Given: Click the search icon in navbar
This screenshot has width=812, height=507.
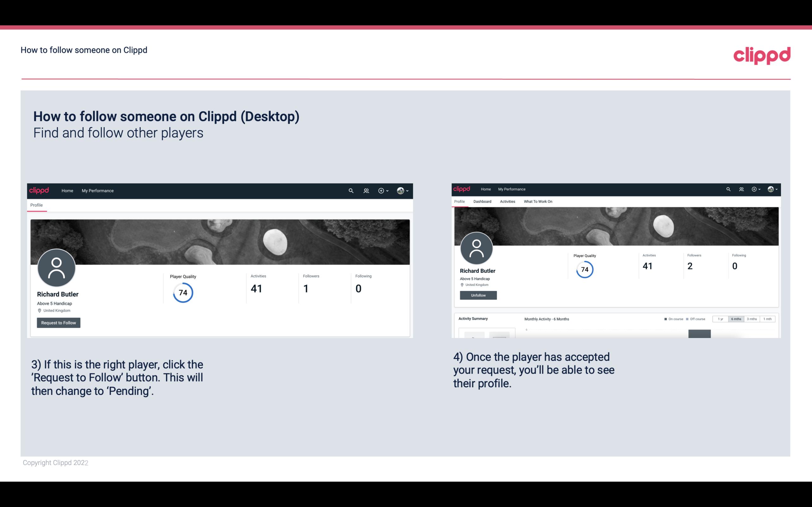Looking at the screenshot, I should click(x=350, y=190).
